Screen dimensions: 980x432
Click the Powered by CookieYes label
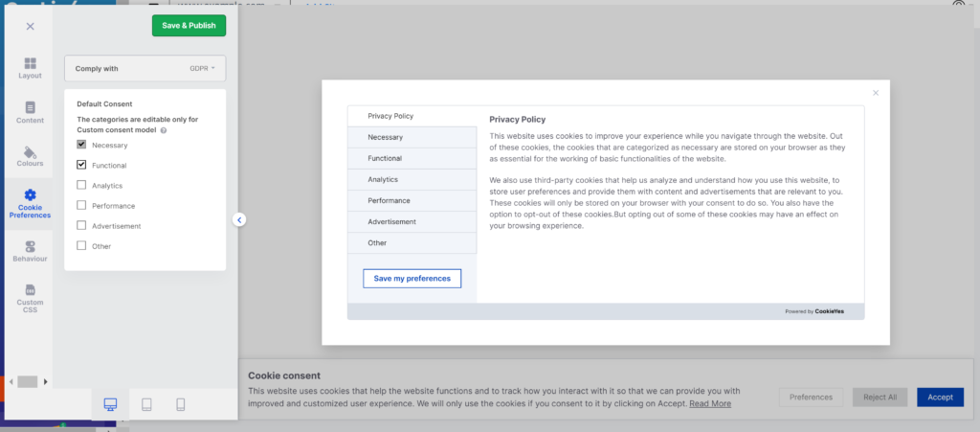[x=814, y=311]
